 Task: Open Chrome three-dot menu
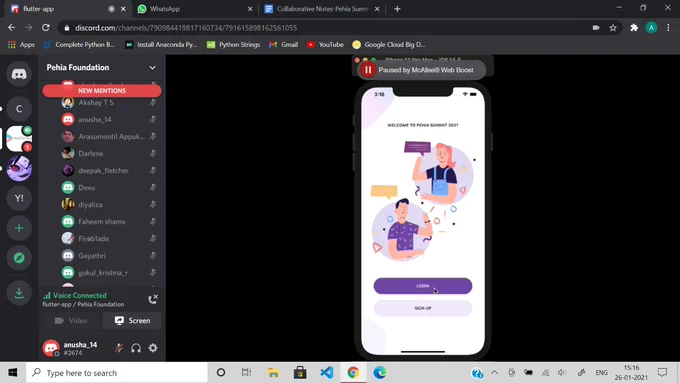coord(668,28)
